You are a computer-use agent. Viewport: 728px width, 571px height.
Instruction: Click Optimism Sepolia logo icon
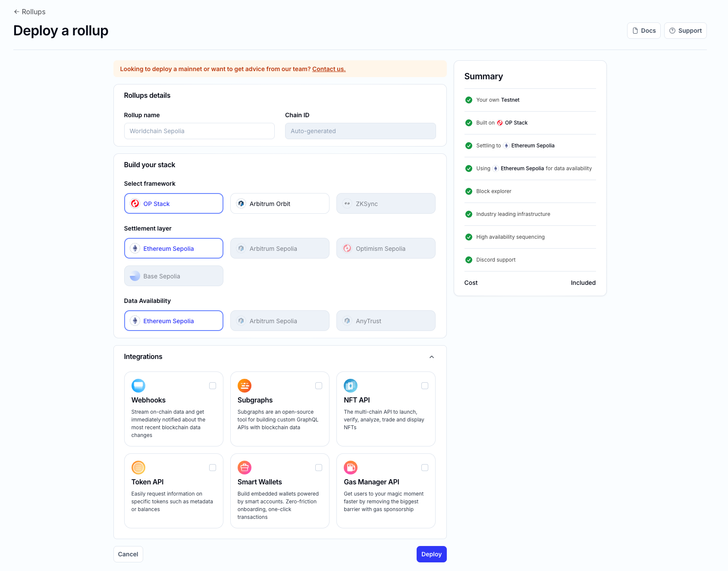[347, 248]
